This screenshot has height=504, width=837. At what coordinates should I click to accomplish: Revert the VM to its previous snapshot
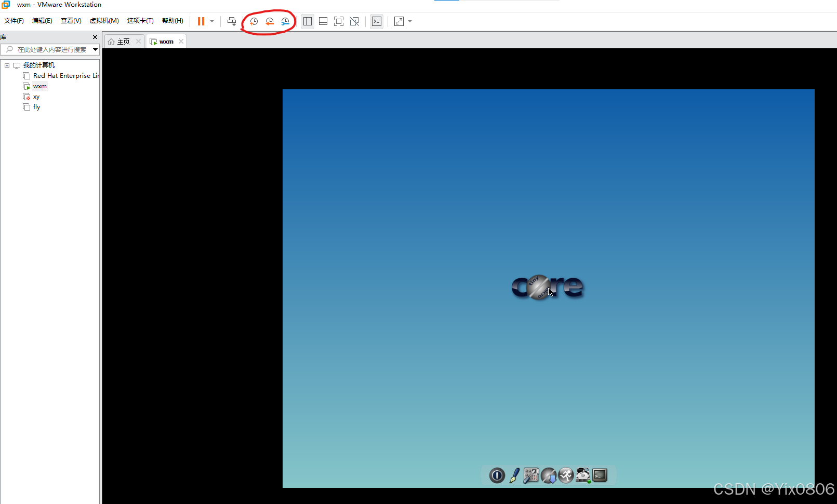tap(270, 21)
